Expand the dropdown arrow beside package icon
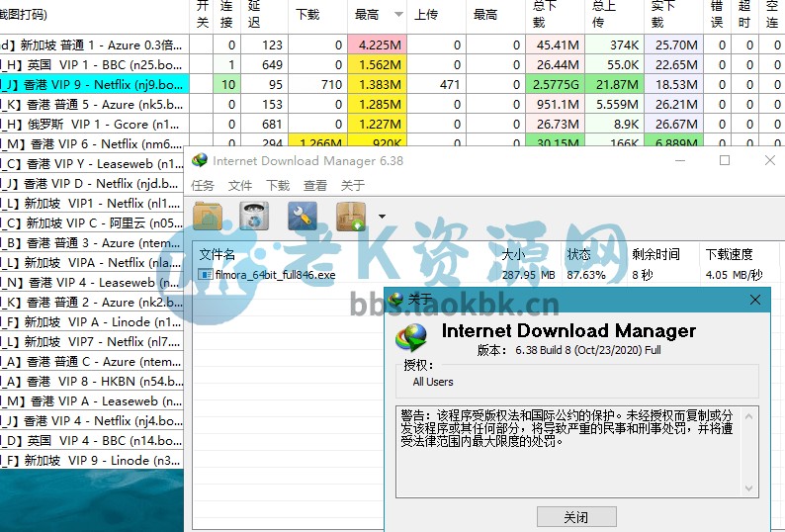Image resolution: width=785 pixels, height=532 pixels. pos(382,217)
